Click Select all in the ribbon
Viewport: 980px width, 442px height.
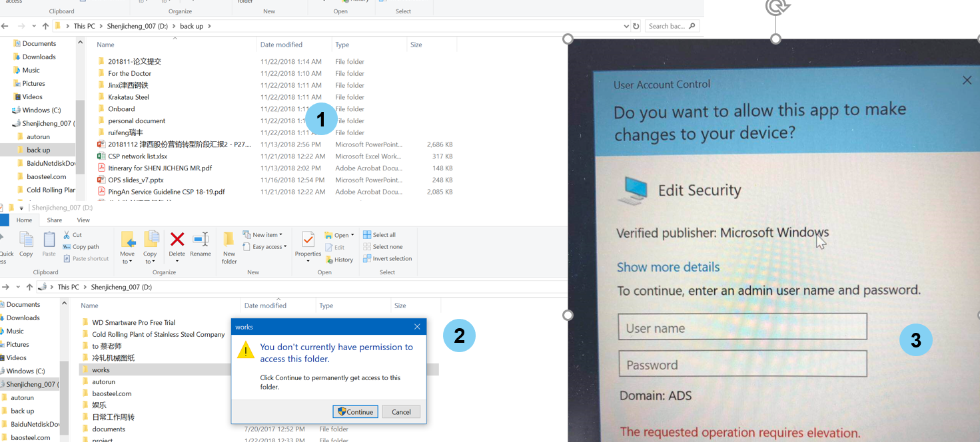click(379, 235)
